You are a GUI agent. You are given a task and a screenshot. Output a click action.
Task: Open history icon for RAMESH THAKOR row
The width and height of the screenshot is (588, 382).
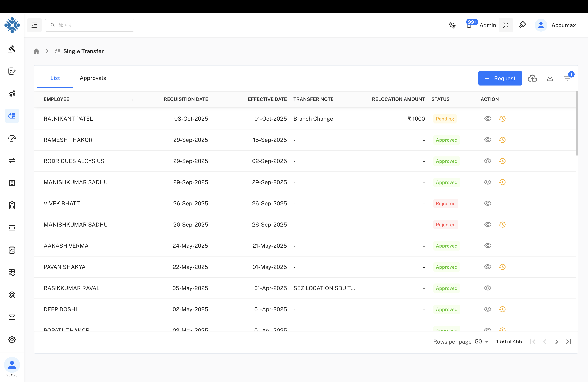pyautogui.click(x=502, y=140)
